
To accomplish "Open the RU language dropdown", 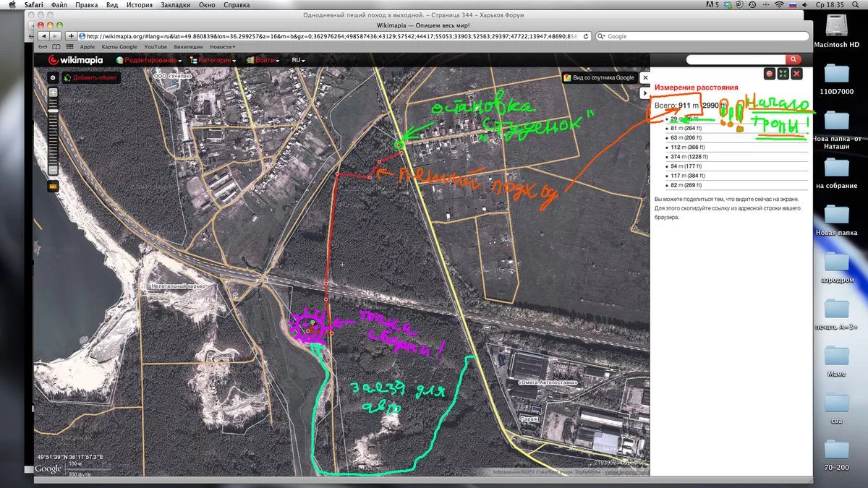I will pos(298,61).
